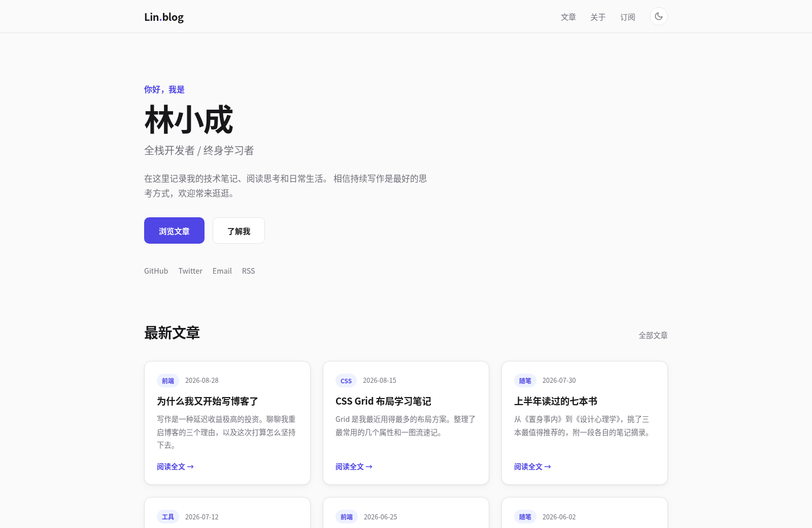Screen dimensions: 812x528
Task: Open the Twitter link
Action: pos(190,271)
